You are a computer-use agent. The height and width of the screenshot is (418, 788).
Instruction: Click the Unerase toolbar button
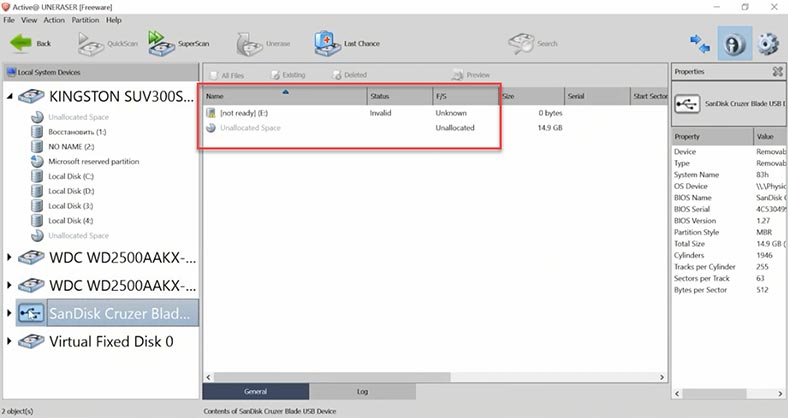[263, 44]
